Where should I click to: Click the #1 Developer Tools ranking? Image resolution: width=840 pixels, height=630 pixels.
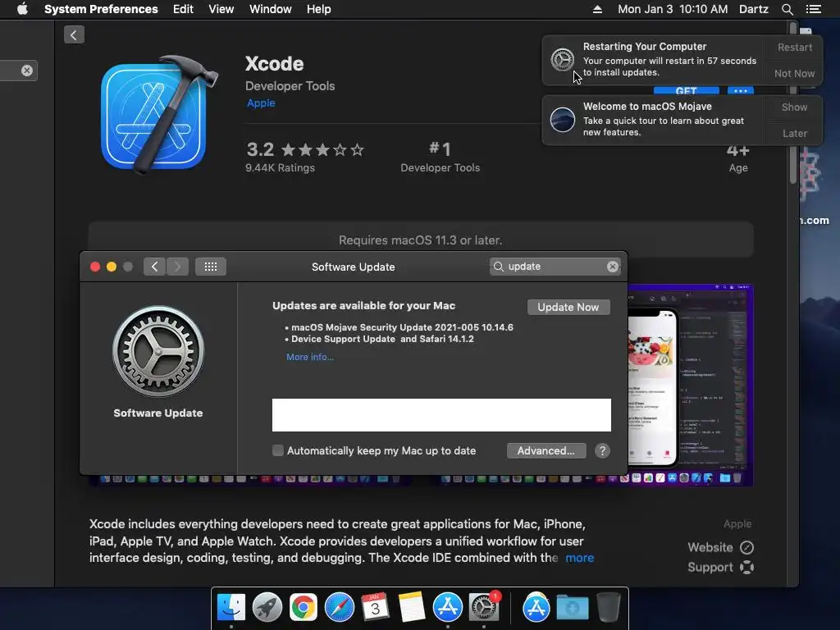[x=440, y=157]
